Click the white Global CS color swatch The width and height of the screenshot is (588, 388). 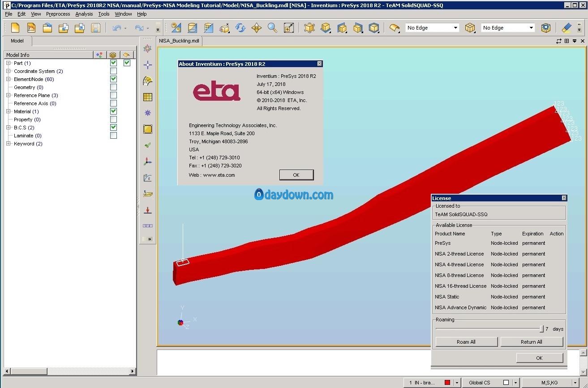(x=506, y=383)
